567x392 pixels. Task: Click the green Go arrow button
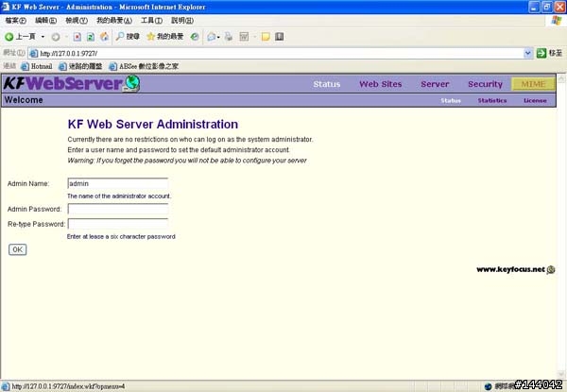tap(541, 54)
